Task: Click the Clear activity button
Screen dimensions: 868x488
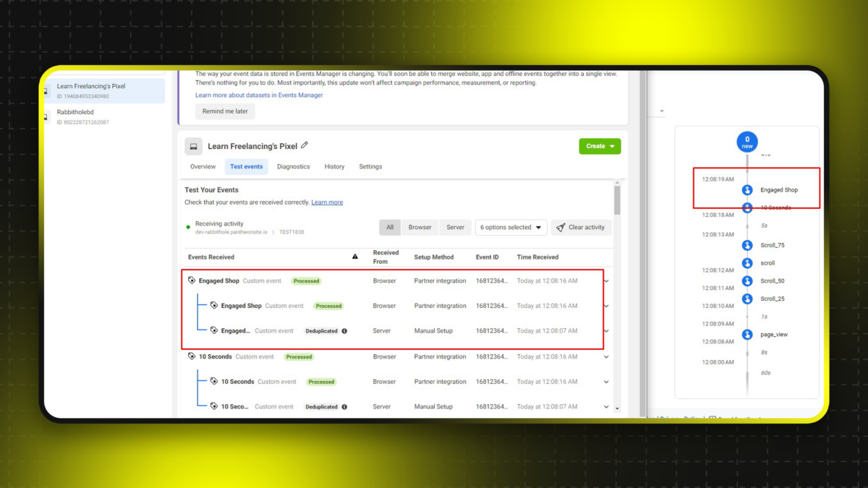Action: (x=580, y=227)
